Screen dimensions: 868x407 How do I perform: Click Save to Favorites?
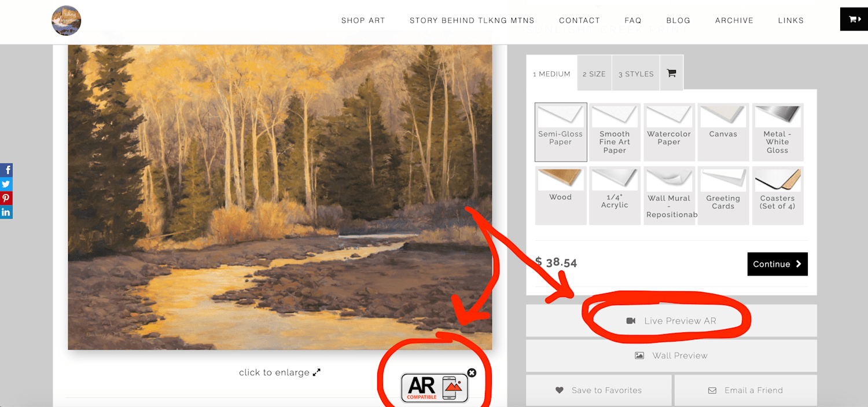point(598,390)
